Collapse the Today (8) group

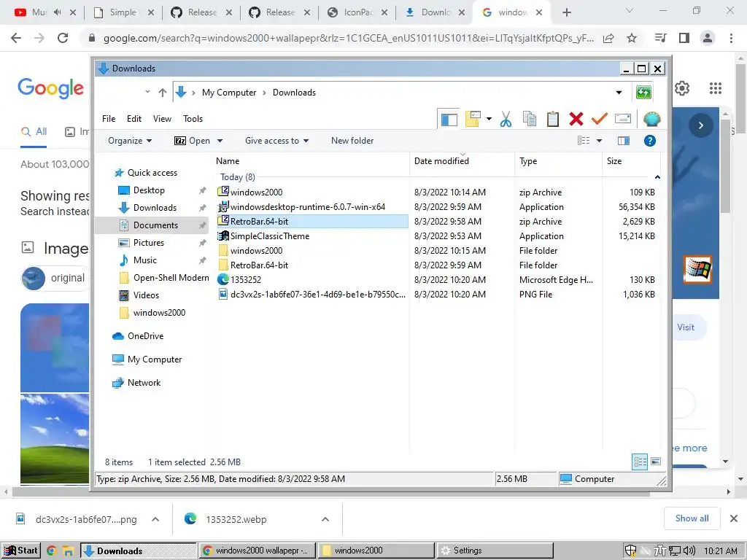pos(657,177)
